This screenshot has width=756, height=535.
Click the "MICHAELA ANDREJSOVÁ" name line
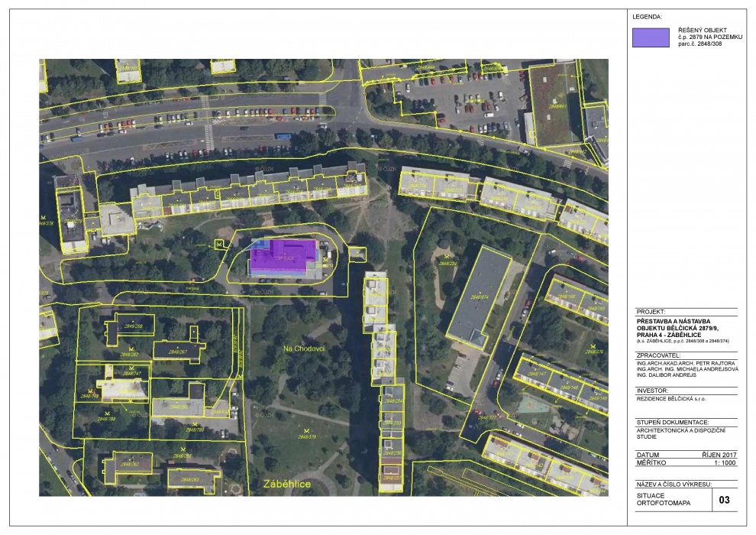pyautogui.click(x=687, y=369)
